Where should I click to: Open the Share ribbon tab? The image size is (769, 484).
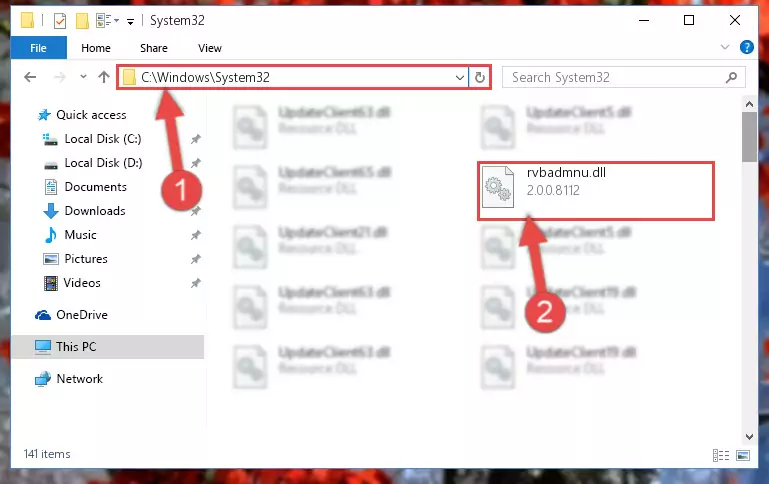click(x=154, y=48)
